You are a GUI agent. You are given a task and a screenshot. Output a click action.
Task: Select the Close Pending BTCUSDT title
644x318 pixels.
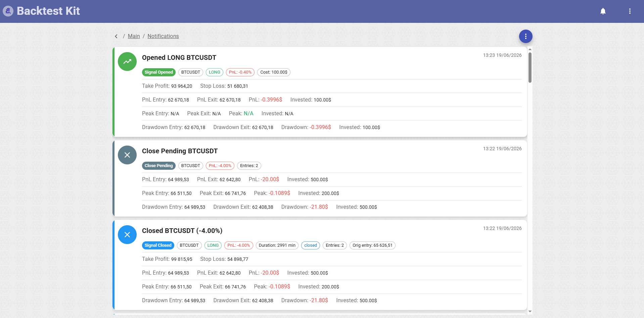coord(180,151)
